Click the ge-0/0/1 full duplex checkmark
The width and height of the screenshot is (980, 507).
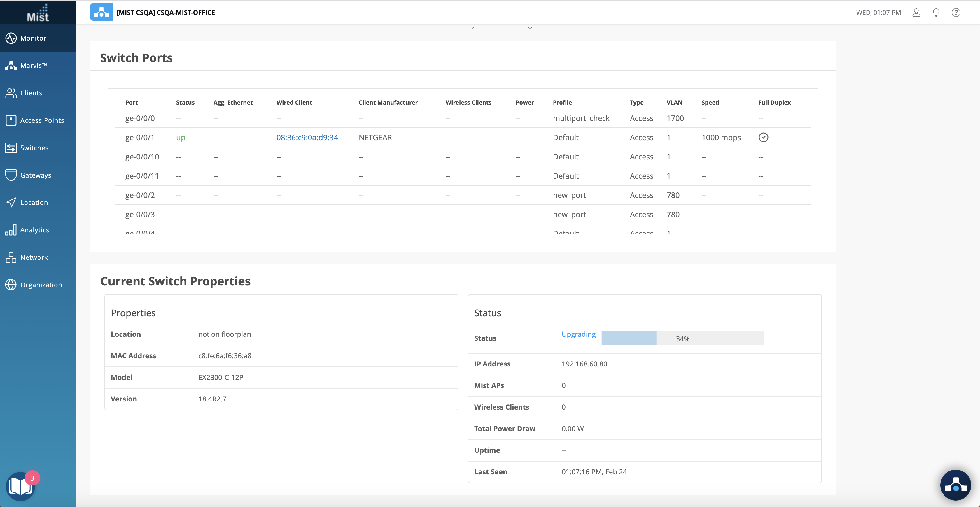click(x=763, y=137)
